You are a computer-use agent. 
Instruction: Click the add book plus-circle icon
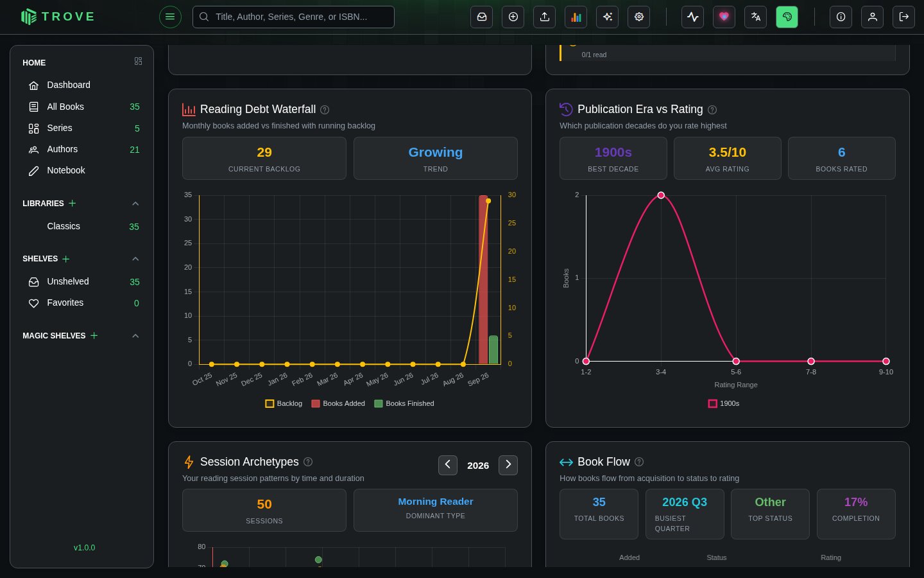(513, 17)
